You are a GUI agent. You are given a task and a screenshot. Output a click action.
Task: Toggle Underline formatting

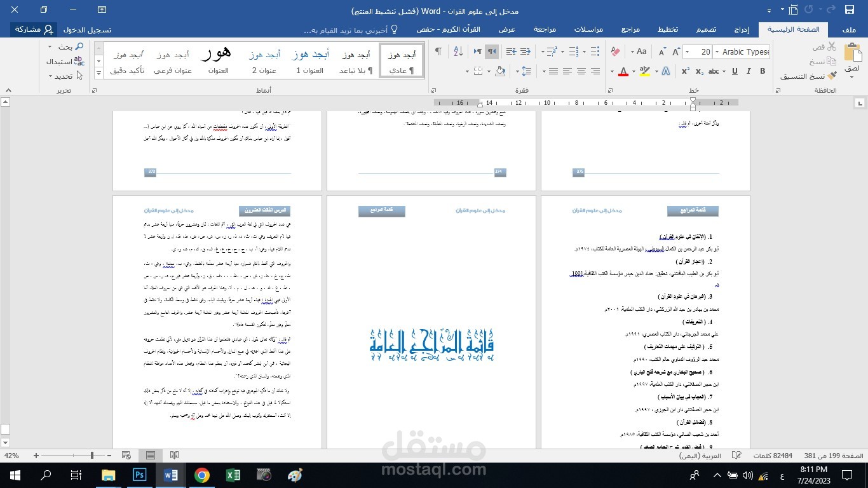click(734, 71)
